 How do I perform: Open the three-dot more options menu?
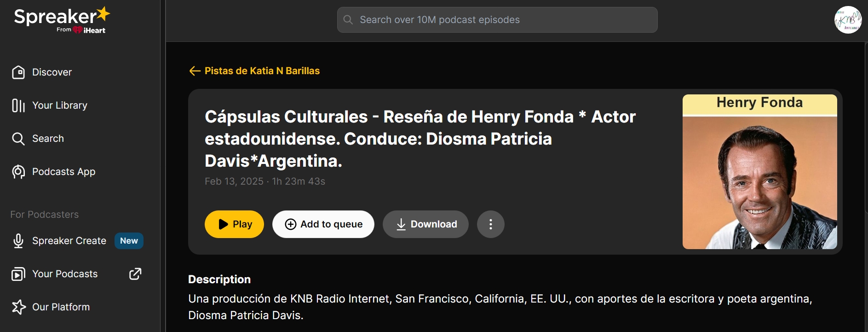tap(491, 224)
